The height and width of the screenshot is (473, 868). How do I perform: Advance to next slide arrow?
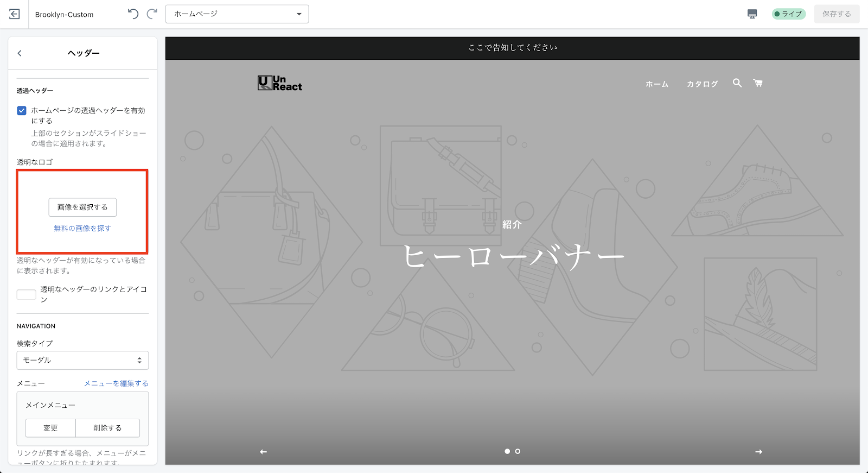tap(758, 452)
